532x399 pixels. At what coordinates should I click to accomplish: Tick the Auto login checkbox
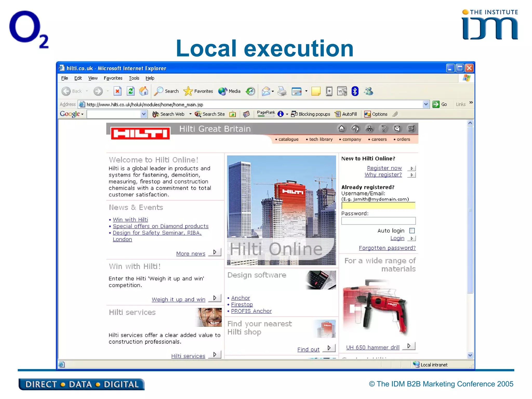(412, 231)
